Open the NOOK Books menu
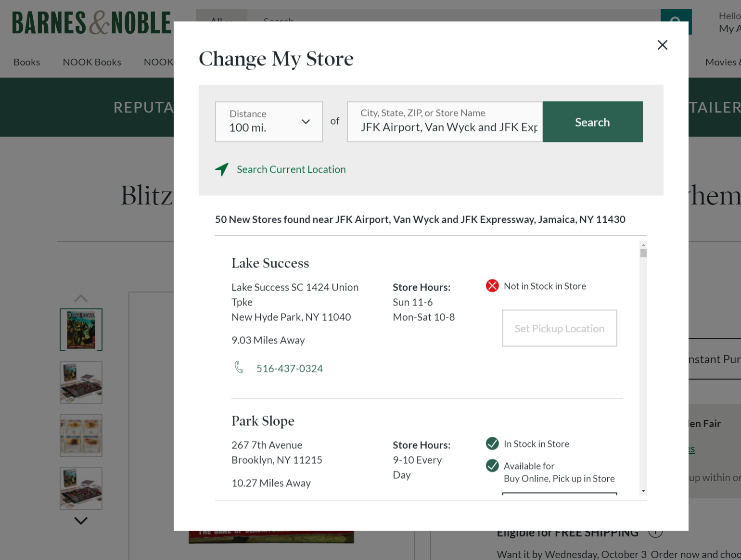Image resolution: width=741 pixels, height=560 pixels. (92, 62)
